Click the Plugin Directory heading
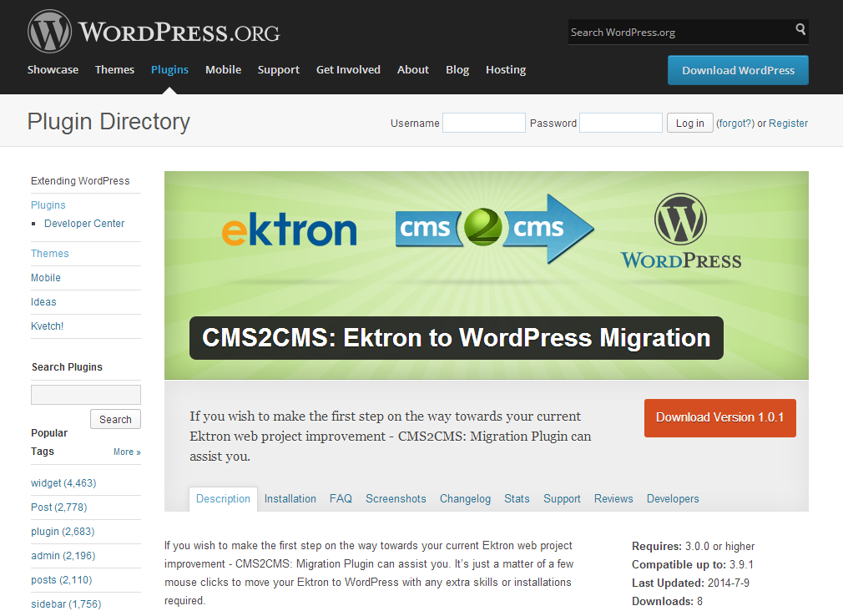This screenshot has width=843, height=616. (x=109, y=122)
